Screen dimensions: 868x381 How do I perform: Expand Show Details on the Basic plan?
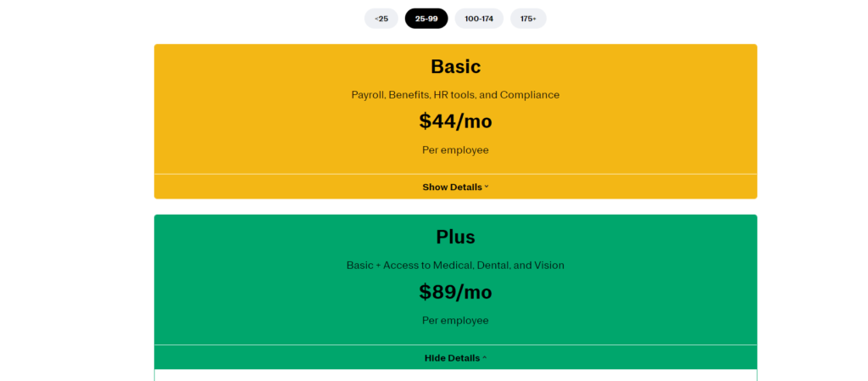pos(452,187)
